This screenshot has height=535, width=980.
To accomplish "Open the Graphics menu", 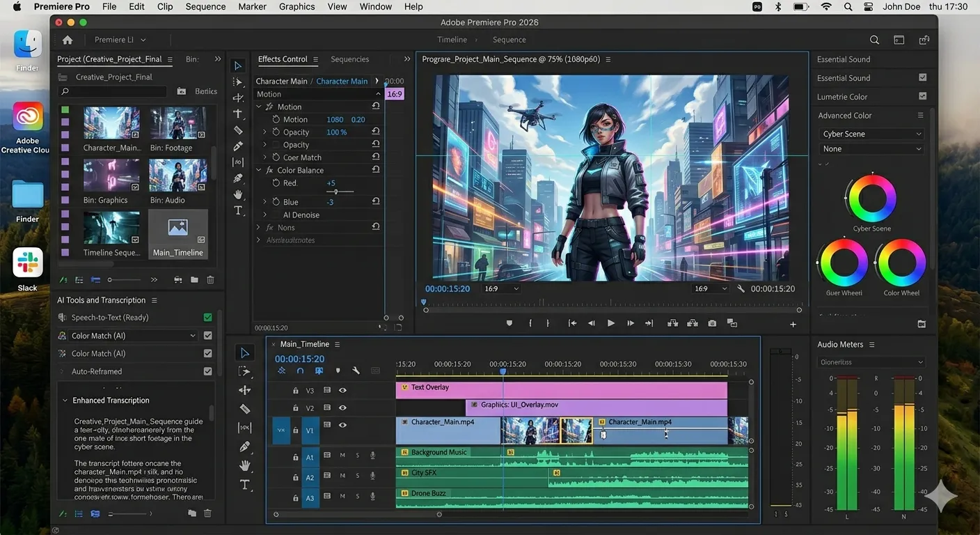I will 297,6.
